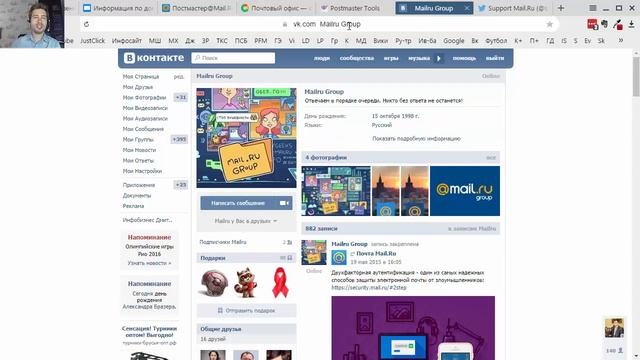
Task: Open Мои Настройки in sidebar
Action: tap(142, 171)
